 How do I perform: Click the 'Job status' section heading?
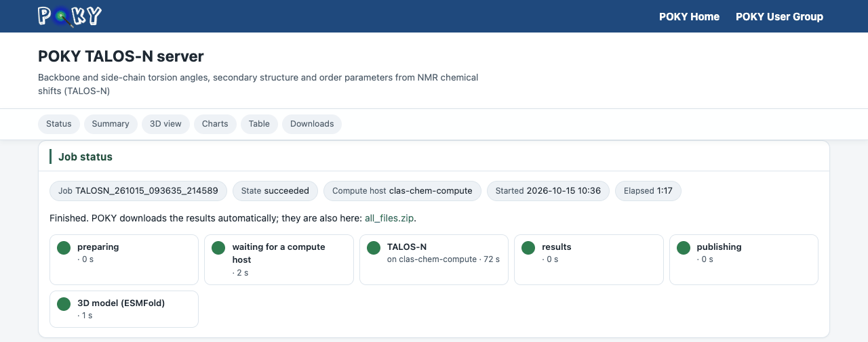[85, 156]
